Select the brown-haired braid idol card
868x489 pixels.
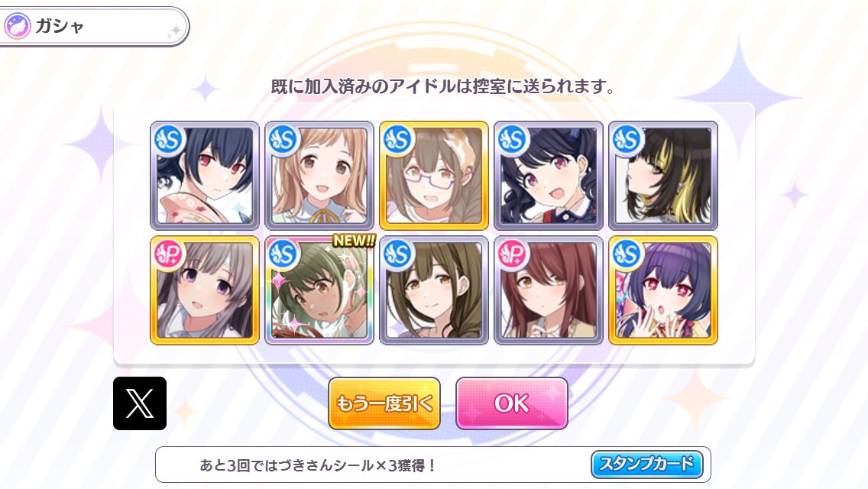[x=434, y=290]
